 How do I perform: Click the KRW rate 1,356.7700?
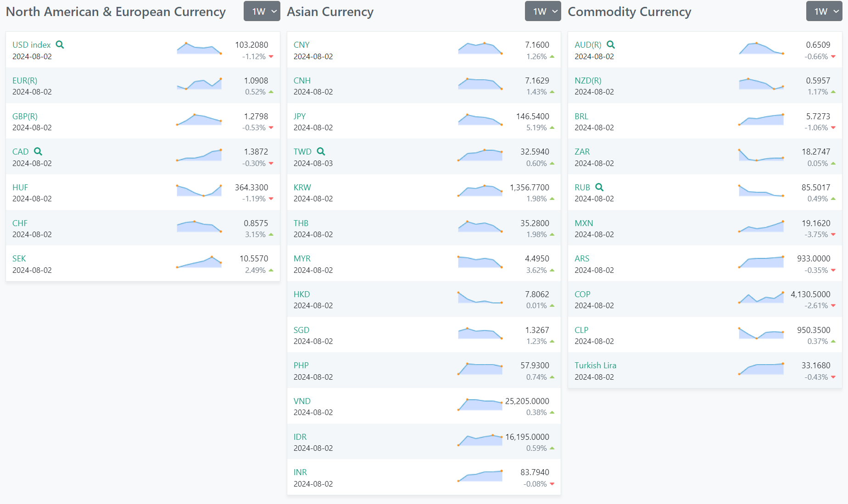click(529, 187)
